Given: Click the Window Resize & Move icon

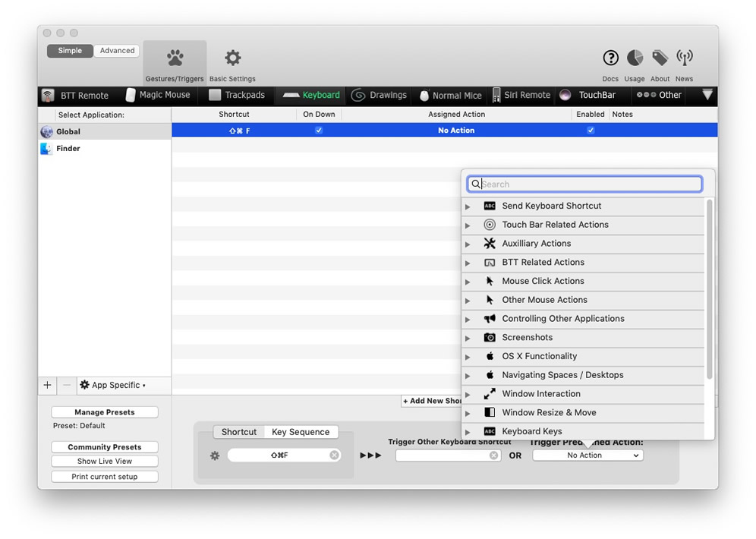Looking at the screenshot, I should point(490,413).
